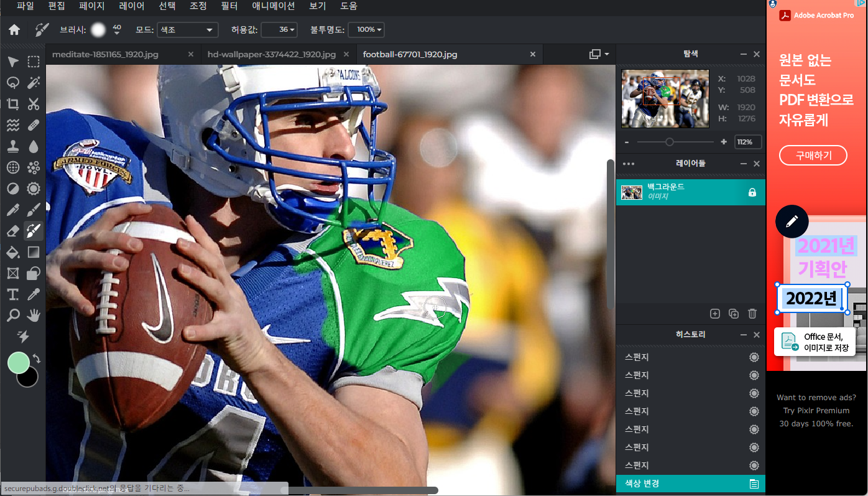Click the 구매하기 button in the ad
The image size is (868, 496).
click(813, 155)
